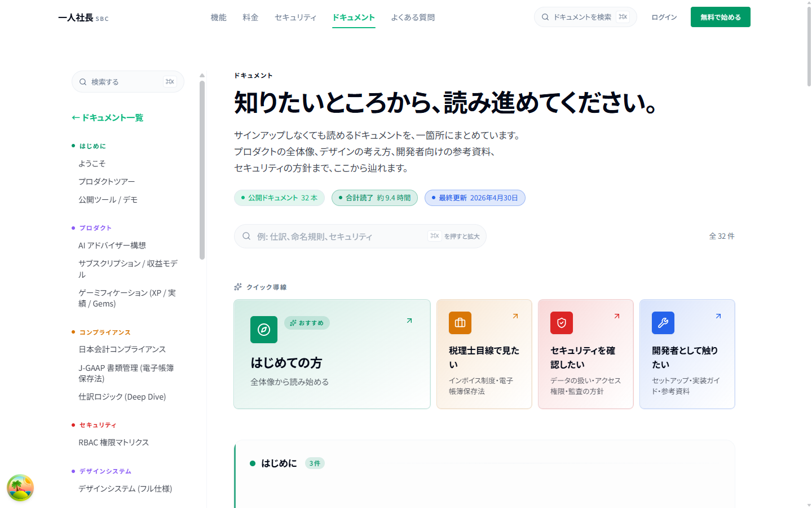
Task: Select the ドキュメント navigation tab
Action: coord(354,17)
